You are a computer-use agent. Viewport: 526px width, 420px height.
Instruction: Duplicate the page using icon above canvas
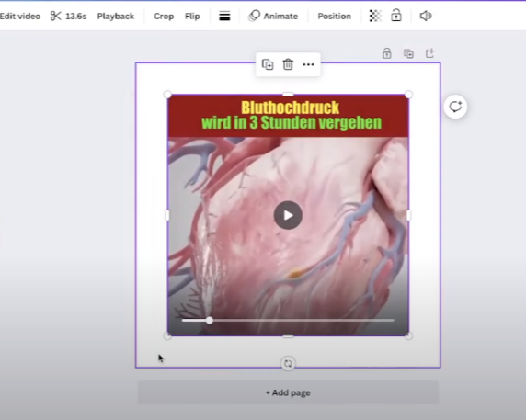pyautogui.click(x=408, y=53)
